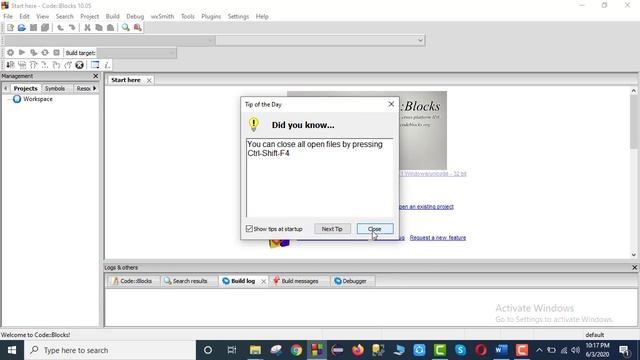The image size is (640, 360).
Task: Click the Next Tip button
Action: click(x=332, y=229)
